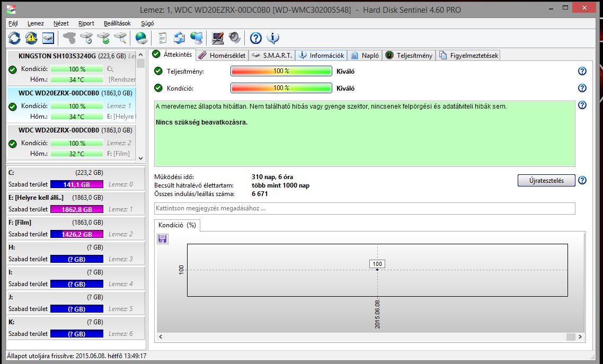Click the globe with monitor toolbar icon

[x=197, y=38]
